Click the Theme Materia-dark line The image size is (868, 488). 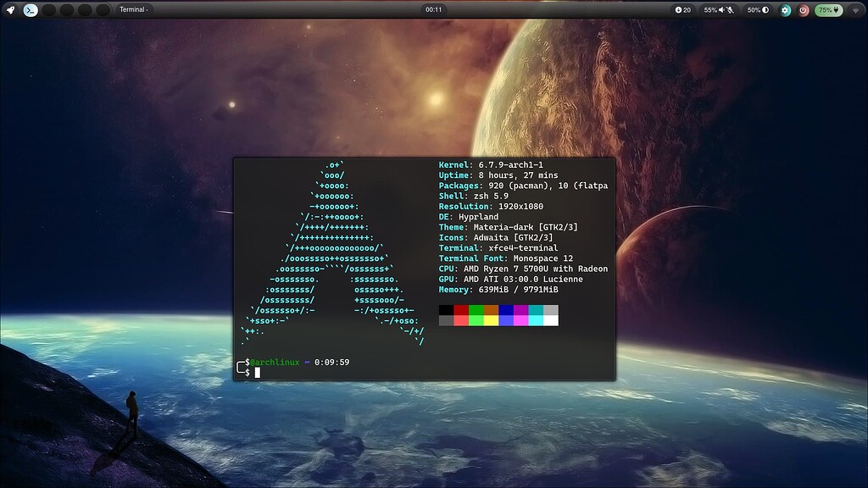[509, 227]
